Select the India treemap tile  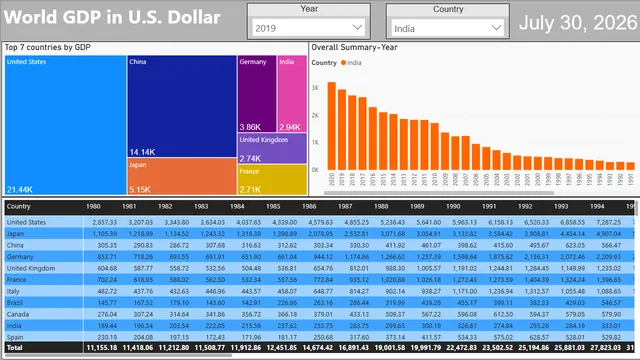click(x=292, y=94)
